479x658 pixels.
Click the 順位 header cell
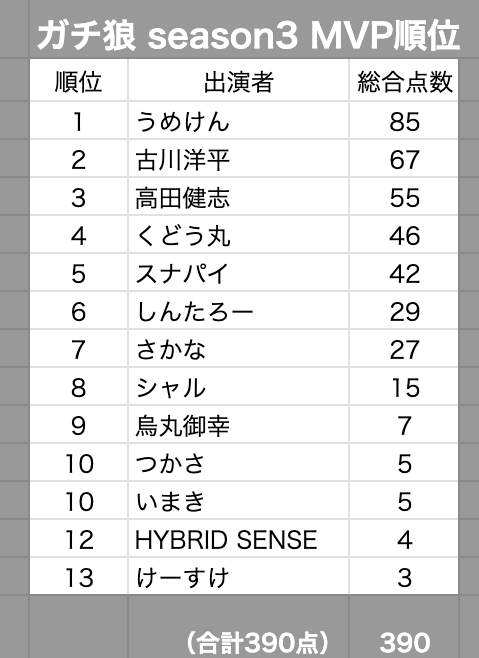click(x=79, y=80)
